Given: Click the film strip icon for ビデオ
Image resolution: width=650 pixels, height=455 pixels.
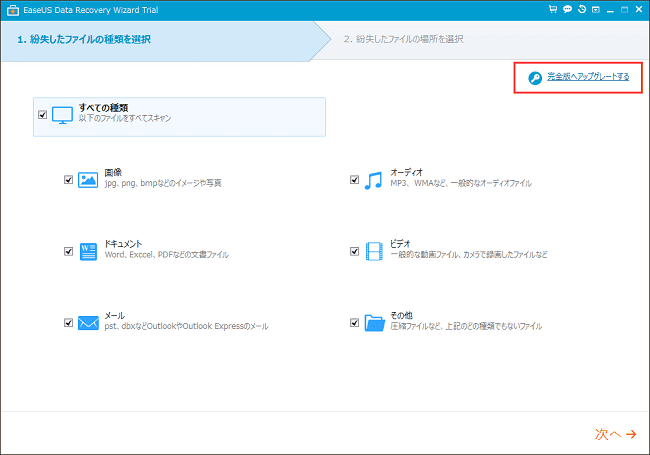Looking at the screenshot, I should pos(374,252).
